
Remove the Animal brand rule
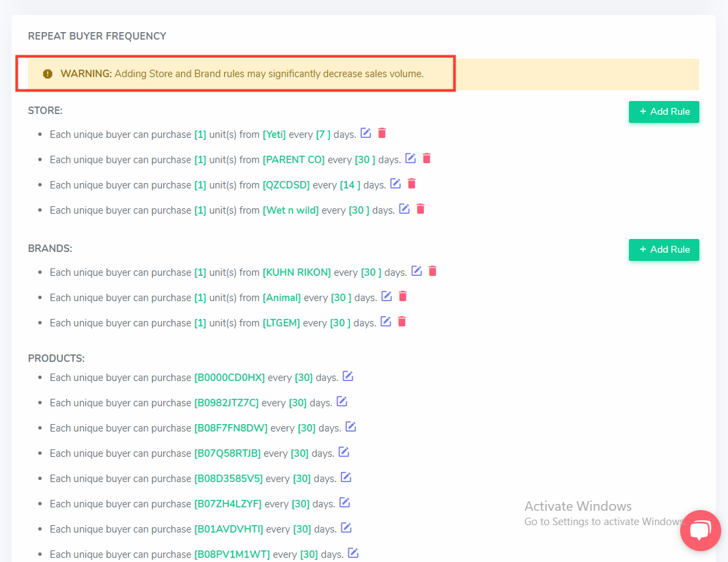[x=403, y=296]
